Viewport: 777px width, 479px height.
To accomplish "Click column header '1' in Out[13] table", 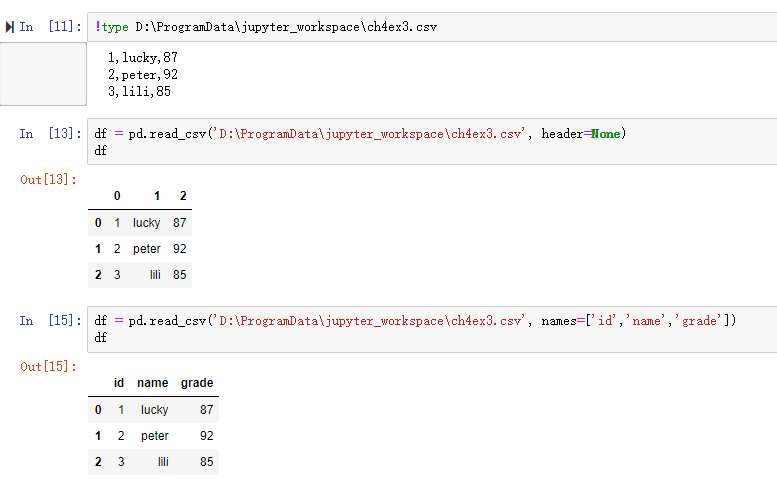I will (x=157, y=196).
